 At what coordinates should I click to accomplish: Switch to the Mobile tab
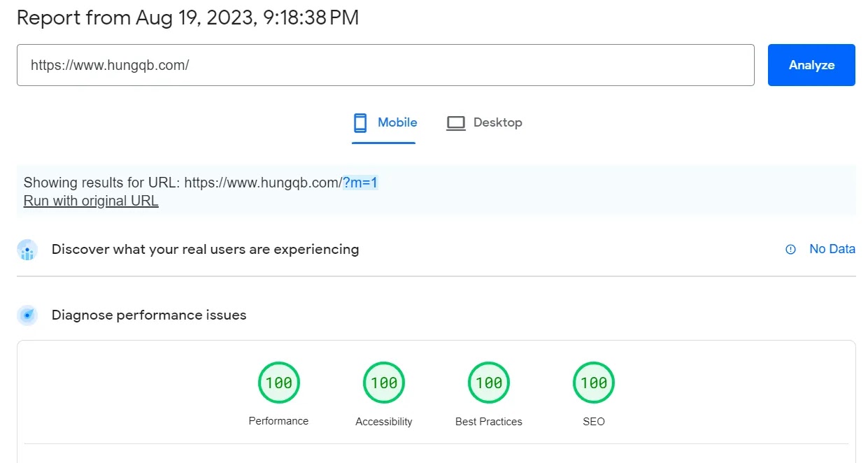click(384, 123)
